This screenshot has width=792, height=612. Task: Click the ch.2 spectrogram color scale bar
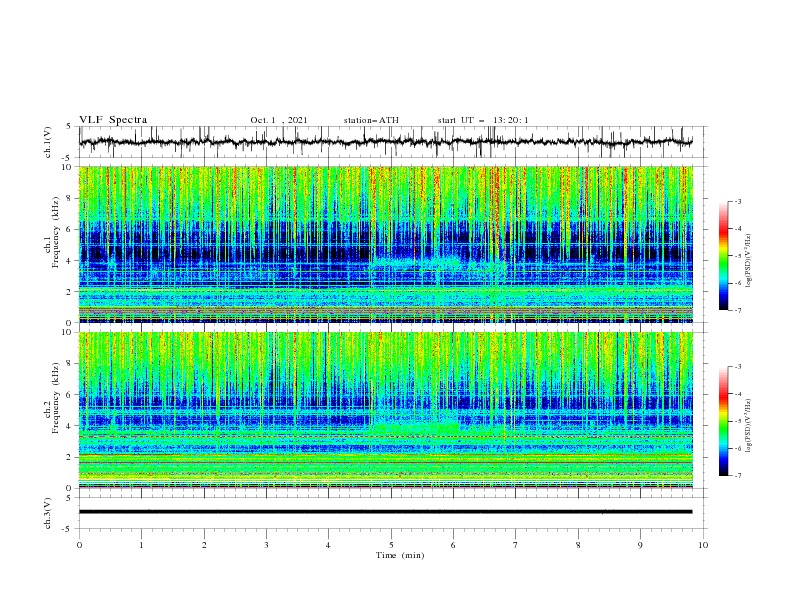coord(723,421)
